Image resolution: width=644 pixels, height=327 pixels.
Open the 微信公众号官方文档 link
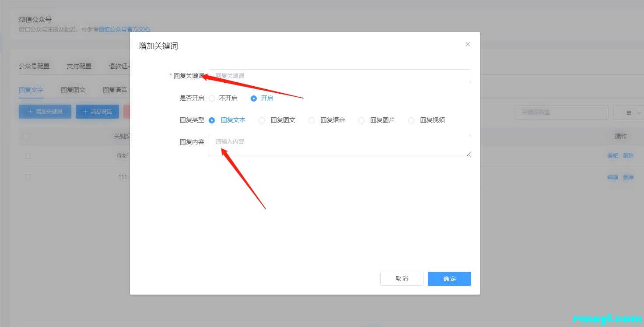click(124, 29)
